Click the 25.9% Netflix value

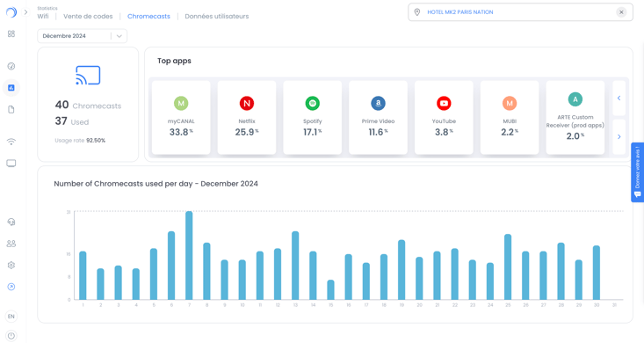[247, 132]
